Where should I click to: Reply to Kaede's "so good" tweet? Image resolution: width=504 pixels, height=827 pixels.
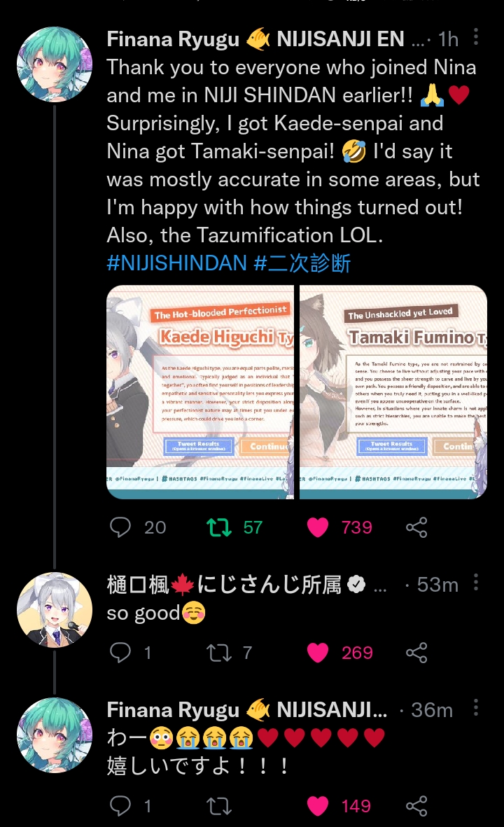click(120, 653)
